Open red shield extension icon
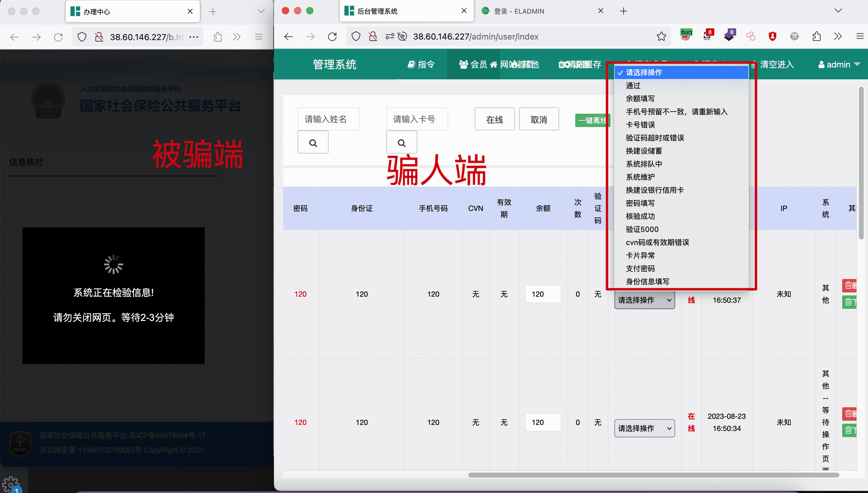The image size is (868, 493). [772, 36]
